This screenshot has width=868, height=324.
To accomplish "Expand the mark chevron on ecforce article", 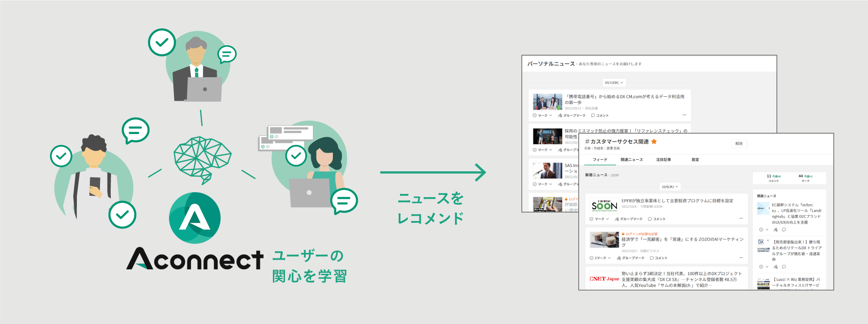I will tap(767, 230).
